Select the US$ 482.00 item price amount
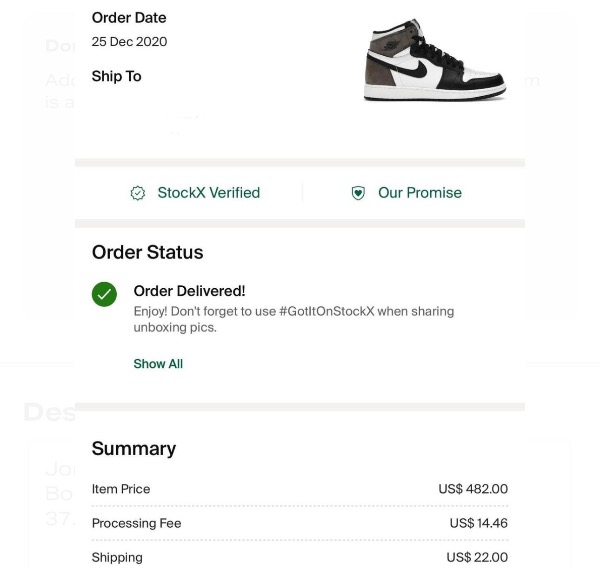600x569 pixels. pos(473,489)
